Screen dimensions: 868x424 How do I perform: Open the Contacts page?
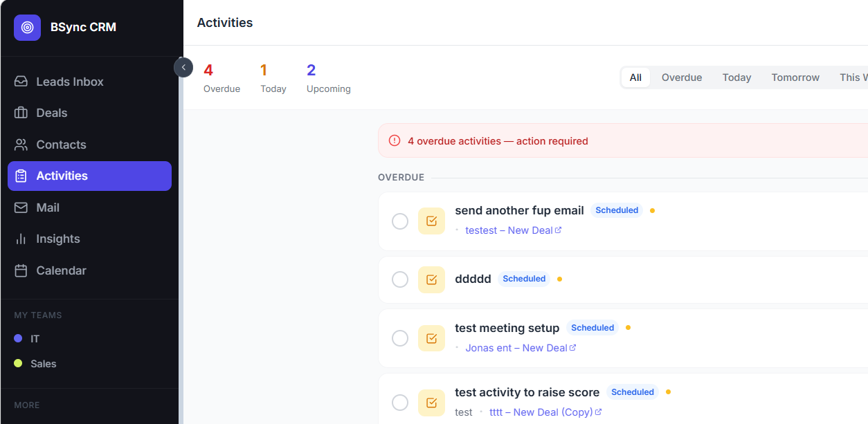(x=89, y=145)
